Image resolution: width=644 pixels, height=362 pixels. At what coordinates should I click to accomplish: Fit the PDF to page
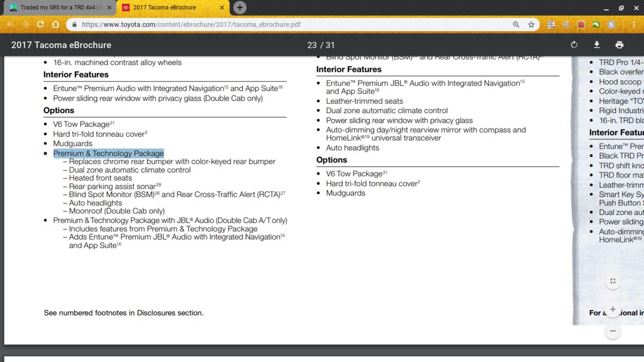coord(613,281)
